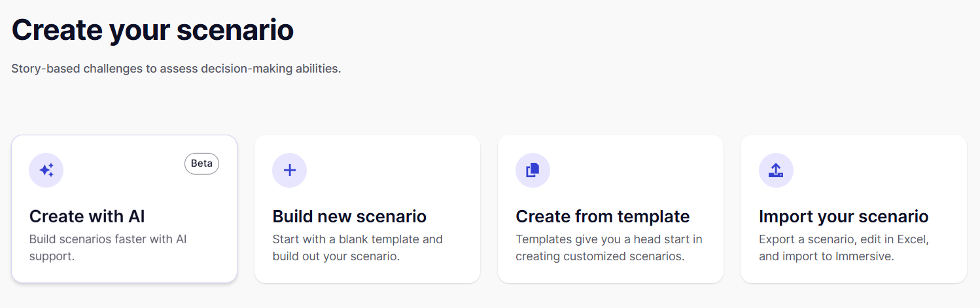Click the "Create your scenario" page heading
This screenshot has height=308, width=980.
(x=152, y=30)
